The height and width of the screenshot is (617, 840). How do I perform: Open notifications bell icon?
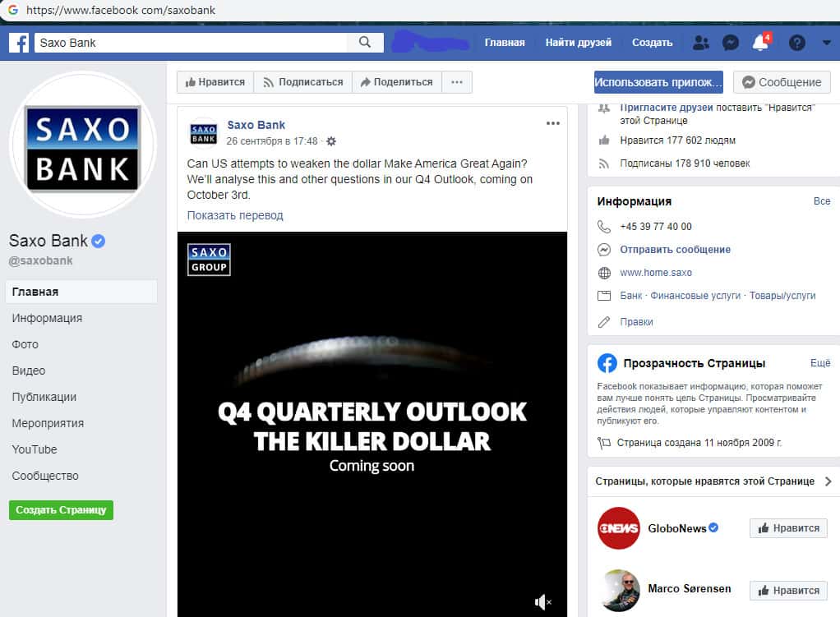click(x=760, y=44)
